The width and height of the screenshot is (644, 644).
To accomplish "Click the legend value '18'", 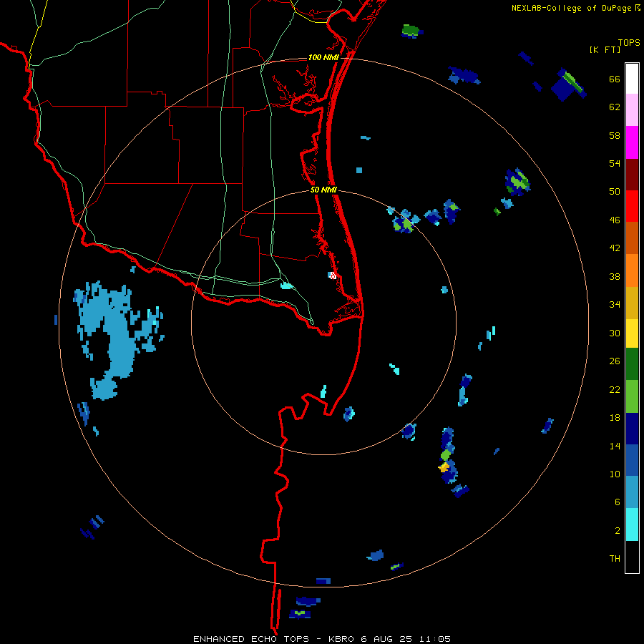I will [615, 418].
